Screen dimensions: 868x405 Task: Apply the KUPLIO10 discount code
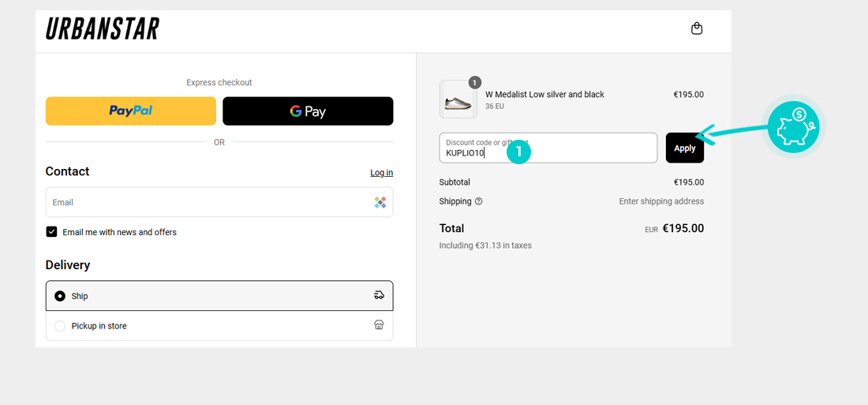(x=684, y=148)
